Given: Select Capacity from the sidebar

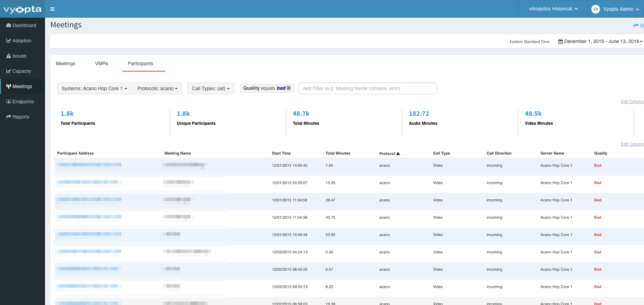Looking at the screenshot, I should [x=23, y=71].
